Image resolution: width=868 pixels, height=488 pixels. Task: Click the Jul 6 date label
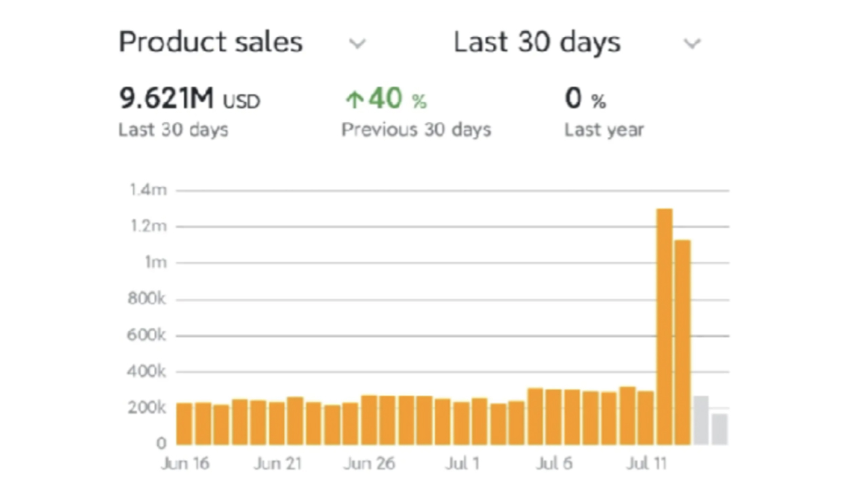tap(555, 464)
